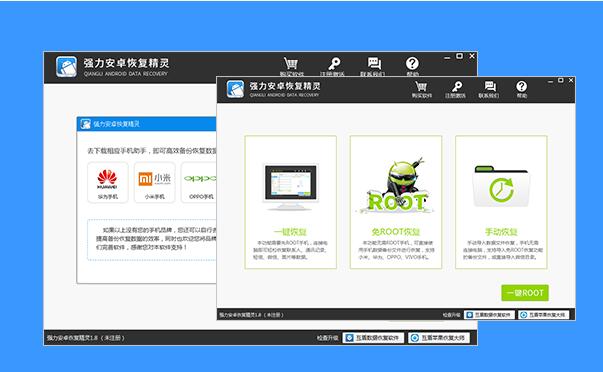Click 检查升级 in front window status bar

pyautogui.click(x=451, y=315)
